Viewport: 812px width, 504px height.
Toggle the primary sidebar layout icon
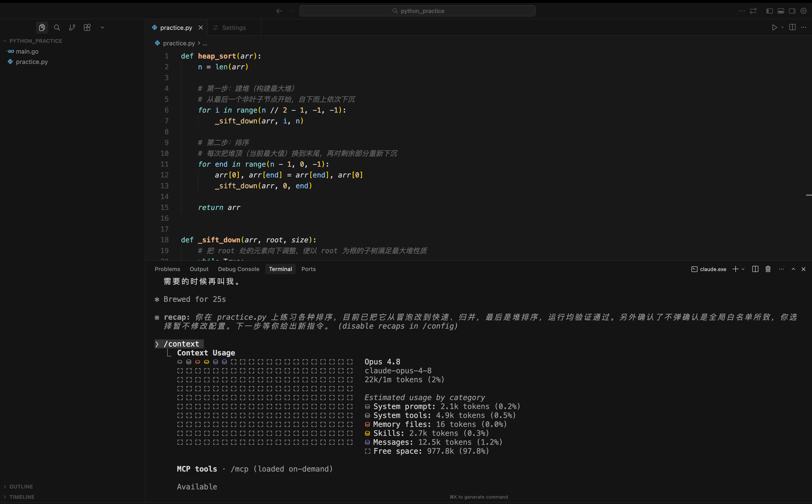coord(770,11)
